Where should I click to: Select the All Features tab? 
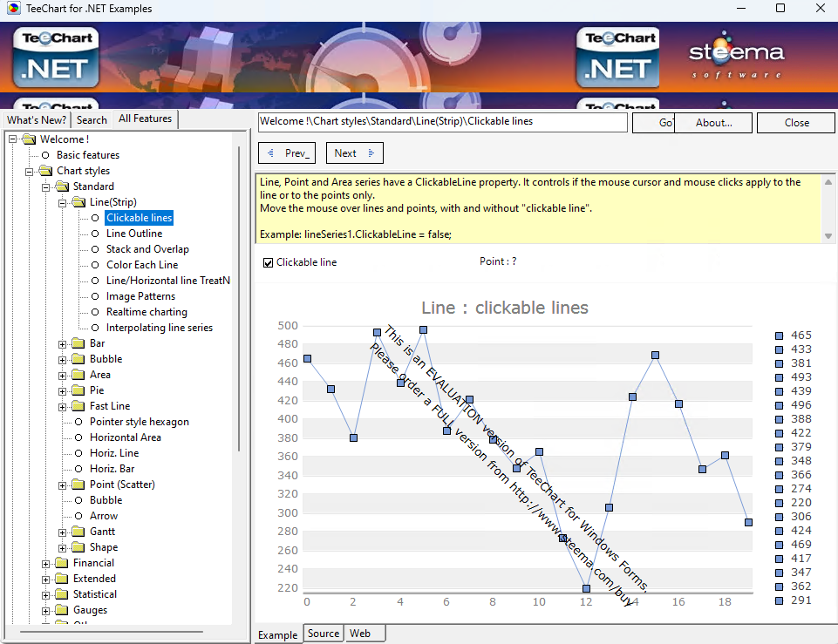(146, 119)
